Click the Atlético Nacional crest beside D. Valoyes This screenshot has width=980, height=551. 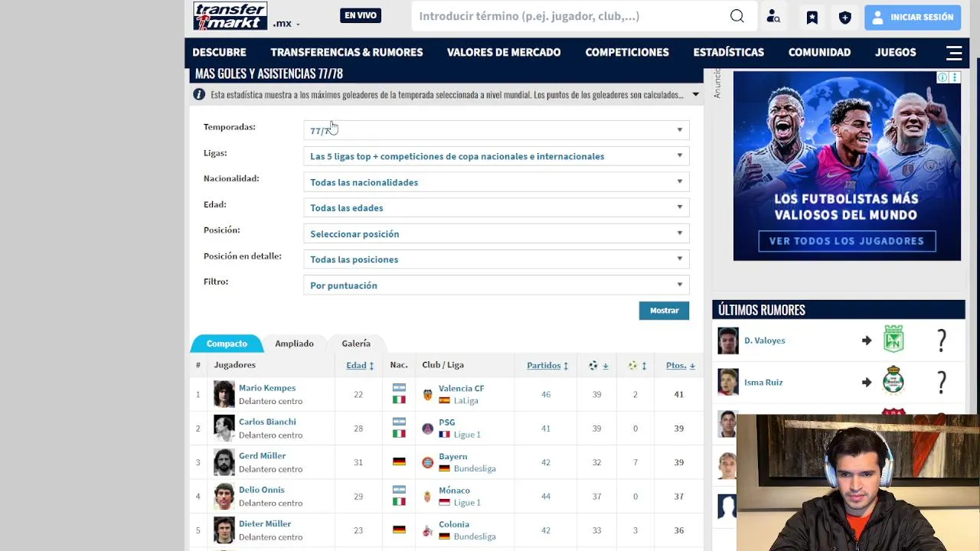(893, 339)
